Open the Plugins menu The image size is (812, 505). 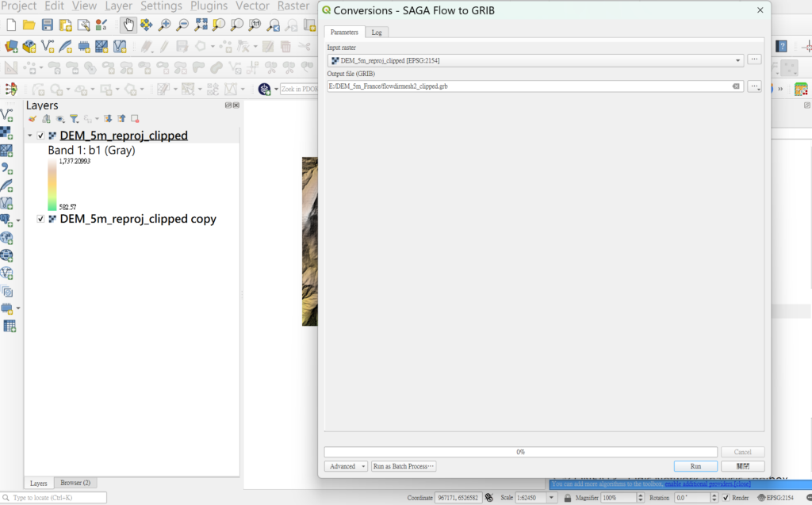coord(209,6)
